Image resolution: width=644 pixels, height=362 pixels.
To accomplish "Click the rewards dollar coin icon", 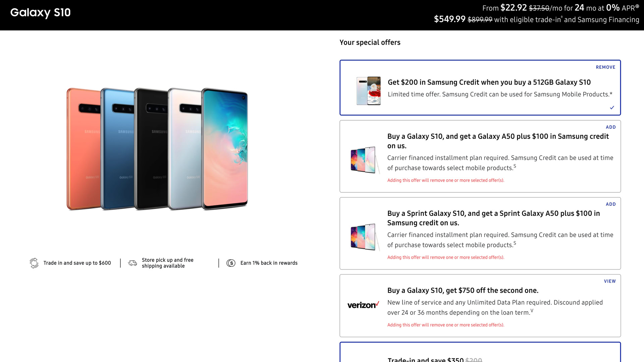I will click(231, 263).
